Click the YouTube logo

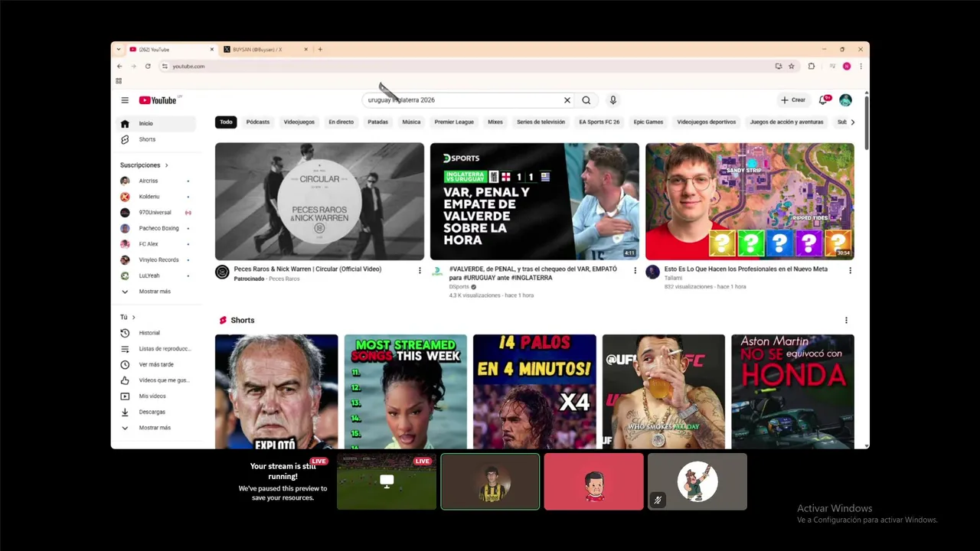tap(158, 100)
